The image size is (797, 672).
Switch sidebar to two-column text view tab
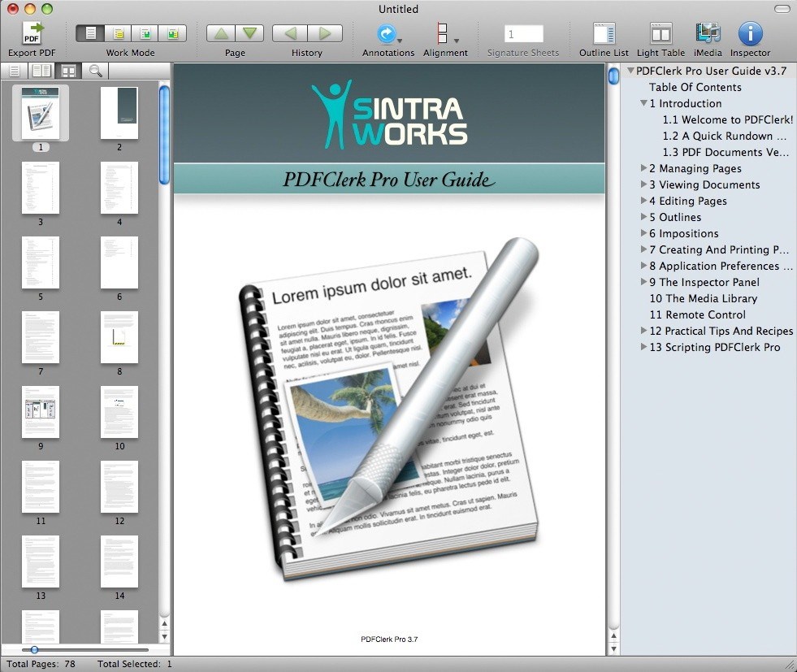point(41,71)
